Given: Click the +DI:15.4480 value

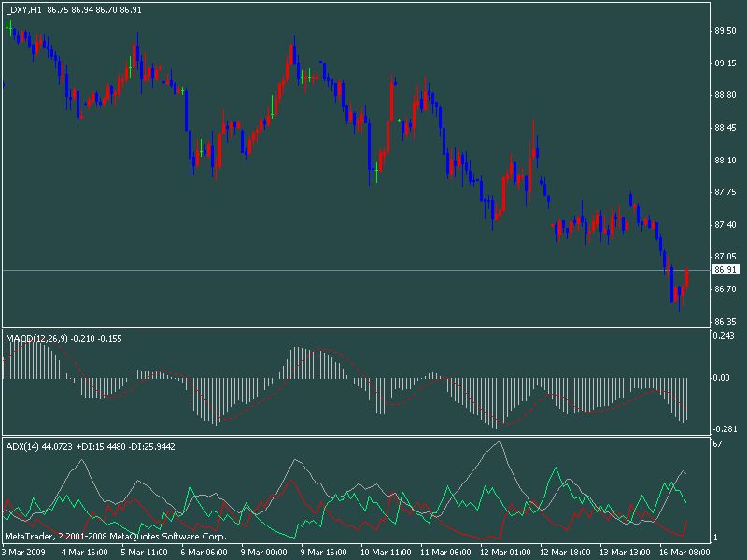Looking at the screenshot, I should pos(101,447).
